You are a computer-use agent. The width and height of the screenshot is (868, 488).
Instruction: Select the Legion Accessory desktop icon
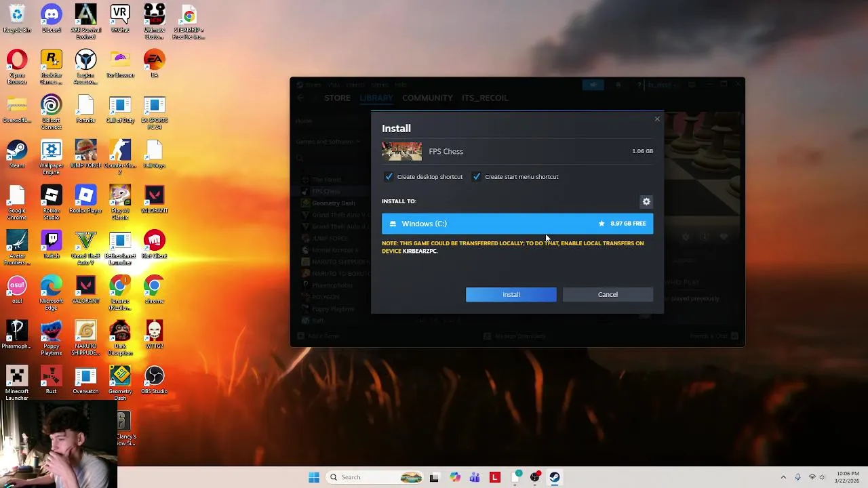(x=85, y=66)
